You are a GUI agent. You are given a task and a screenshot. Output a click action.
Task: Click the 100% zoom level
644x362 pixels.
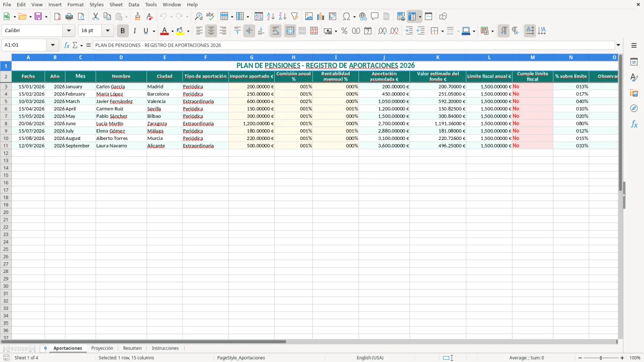(635, 358)
